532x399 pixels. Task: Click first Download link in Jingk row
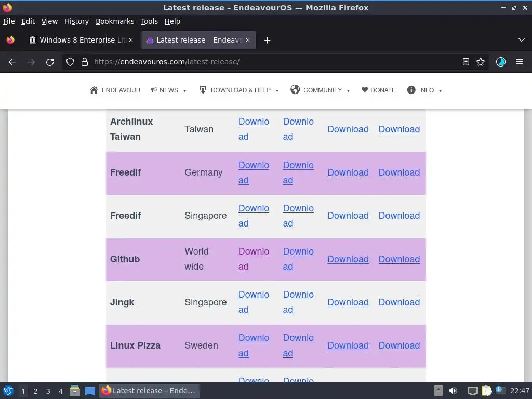pyautogui.click(x=254, y=302)
